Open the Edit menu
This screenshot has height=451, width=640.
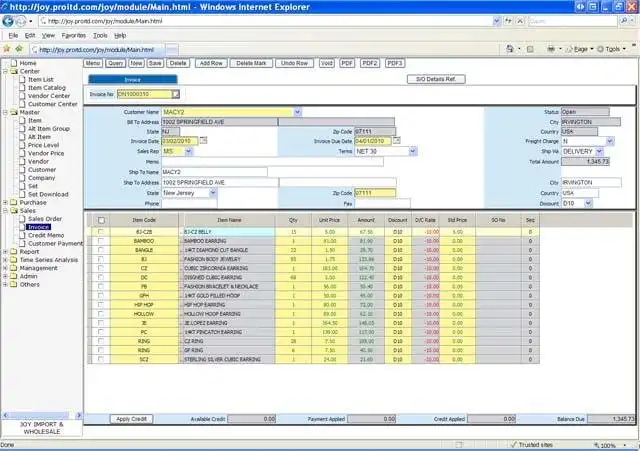[x=30, y=36]
